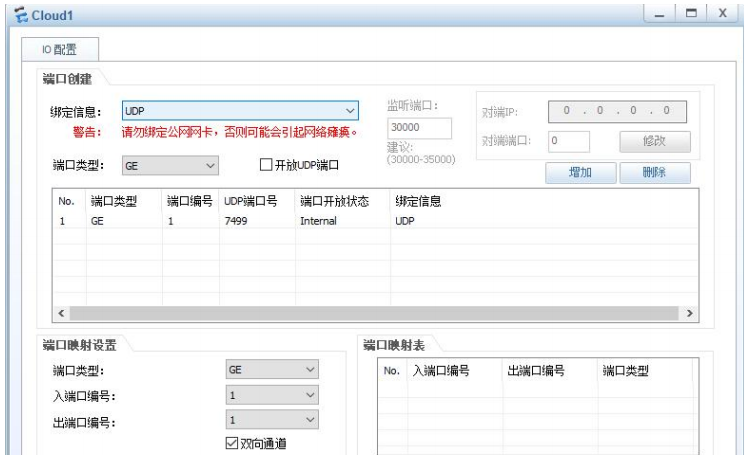Click the right arrow of the horizontal scrollbar

pos(689,313)
